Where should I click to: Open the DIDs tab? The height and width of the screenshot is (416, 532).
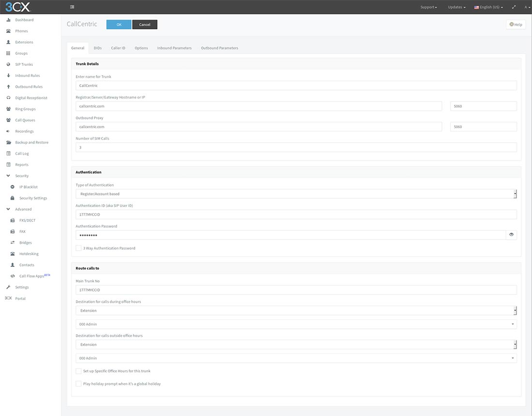tap(97, 48)
